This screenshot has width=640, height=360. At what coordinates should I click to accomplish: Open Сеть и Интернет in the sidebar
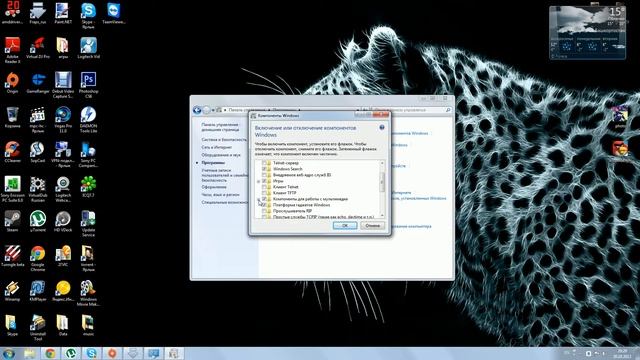(217, 147)
